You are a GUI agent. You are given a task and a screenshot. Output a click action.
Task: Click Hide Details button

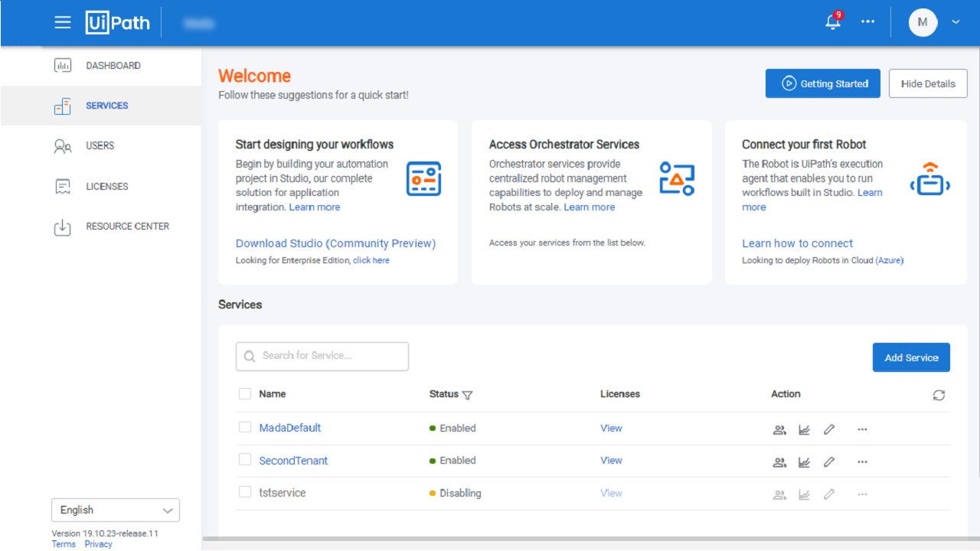(x=928, y=83)
